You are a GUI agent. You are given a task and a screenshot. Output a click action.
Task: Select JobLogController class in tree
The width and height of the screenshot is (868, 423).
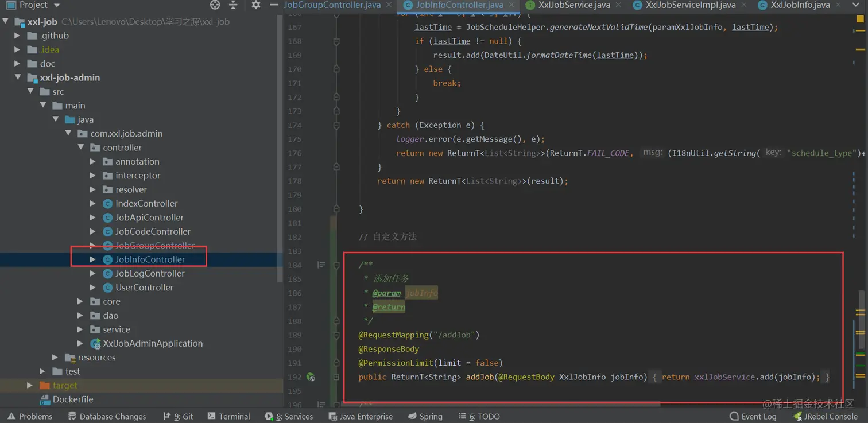coord(150,274)
